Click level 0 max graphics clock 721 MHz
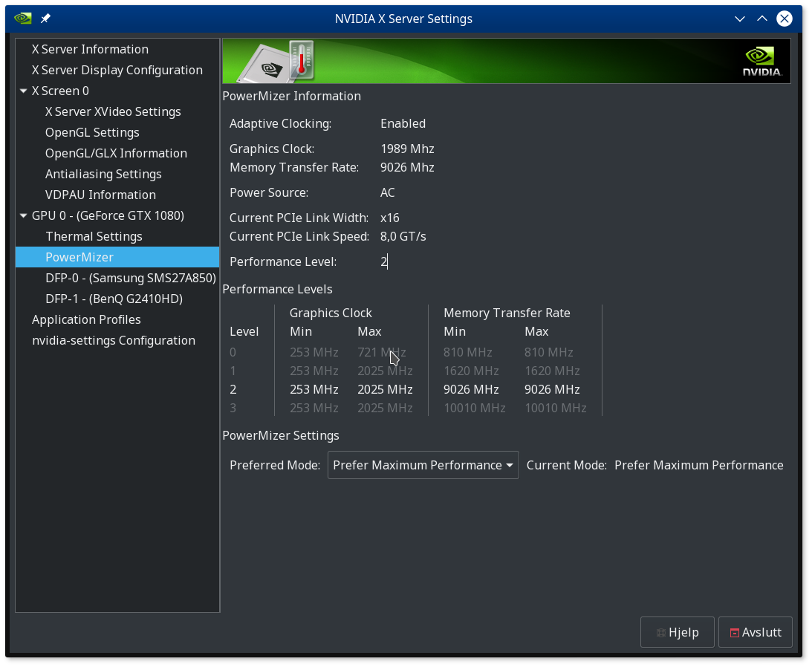This screenshot has width=812, height=667. coord(382,352)
